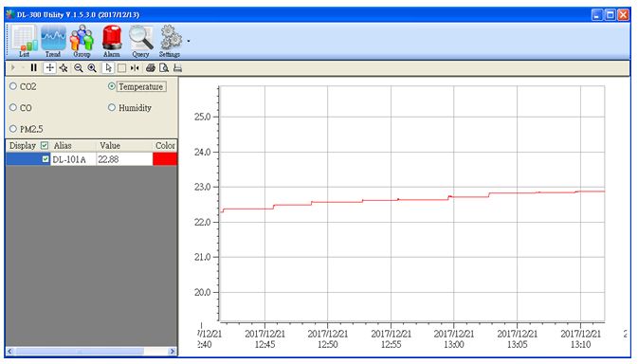Expand the toolbar overflow dropdown arrow
The image size is (638, 364).
(x=189, y=41)
